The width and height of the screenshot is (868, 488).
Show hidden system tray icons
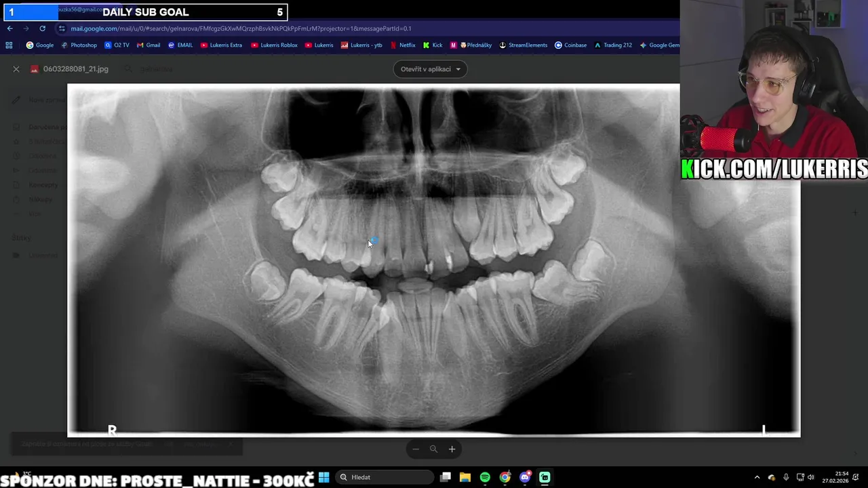[757, 477]
